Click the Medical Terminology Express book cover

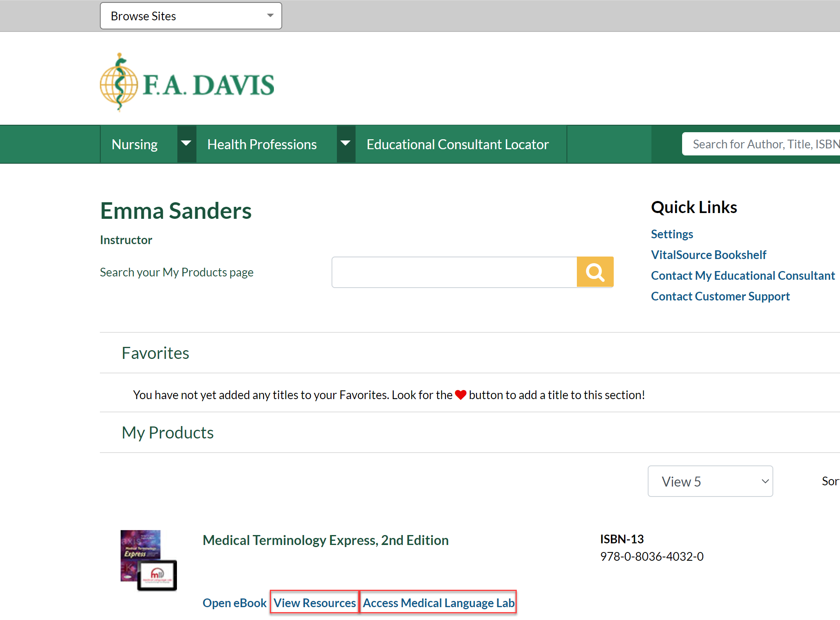tap(148, 561)
